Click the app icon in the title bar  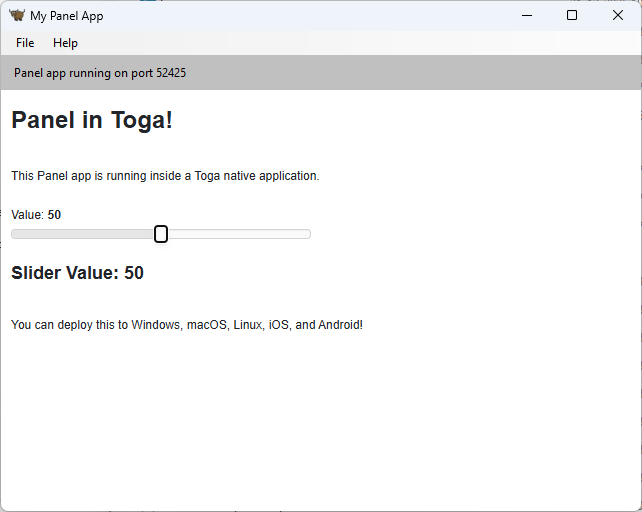point(17,16)
